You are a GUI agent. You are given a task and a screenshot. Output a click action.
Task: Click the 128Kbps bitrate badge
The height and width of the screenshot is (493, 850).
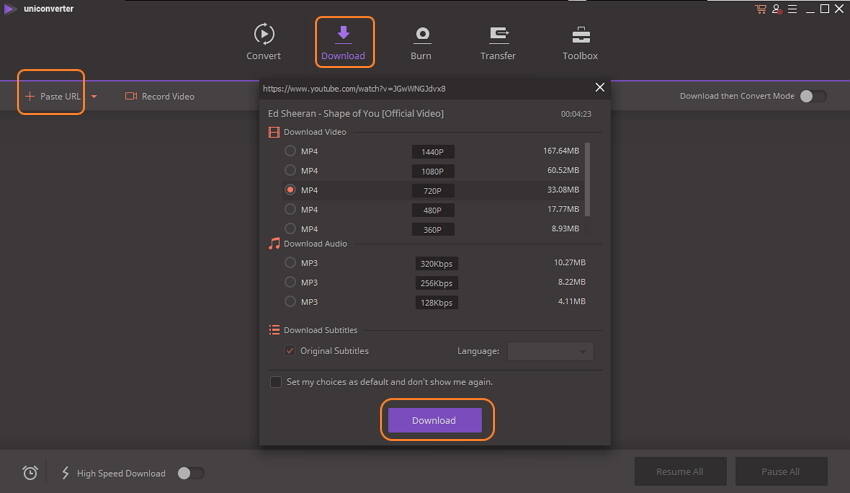(436, 303)
